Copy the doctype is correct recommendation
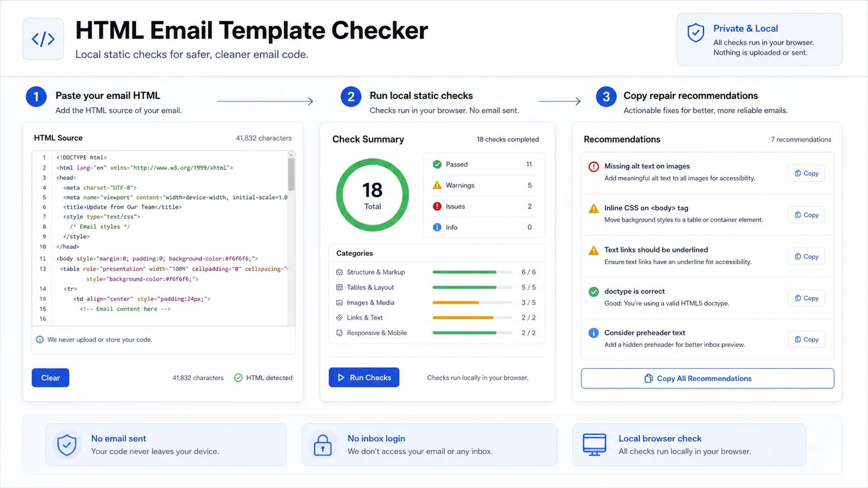This screenshot has height=488, width=868. click(807, 298)
